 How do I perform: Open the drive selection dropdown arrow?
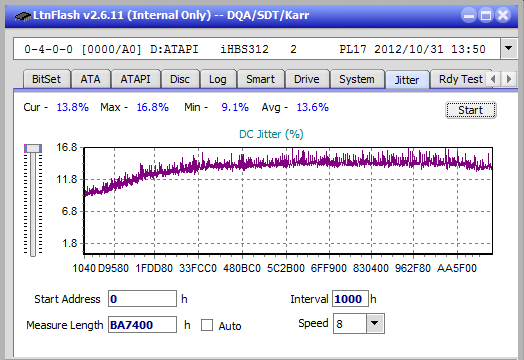509,48
